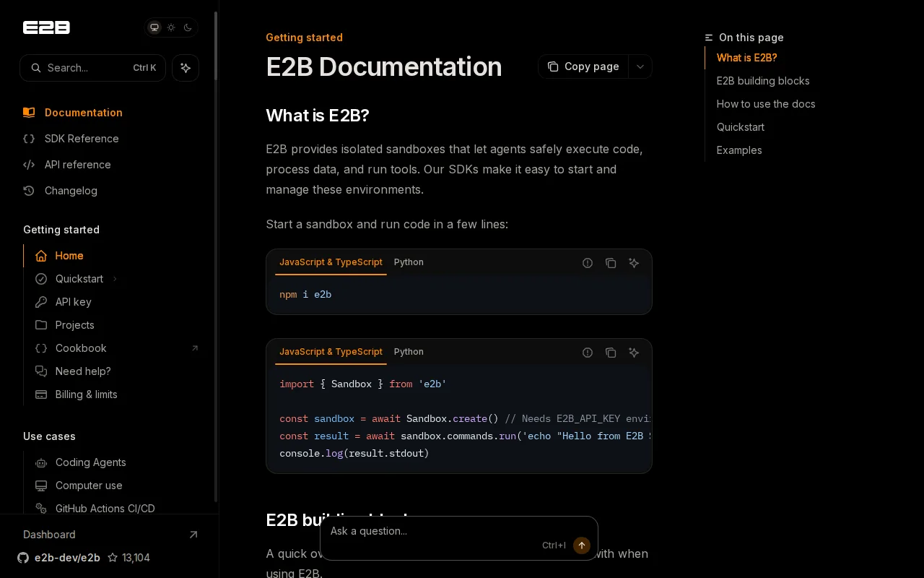Open the Quickstart sidebar item
The width and height of the screenshot is (924, 578).
[x=79, y=279]
